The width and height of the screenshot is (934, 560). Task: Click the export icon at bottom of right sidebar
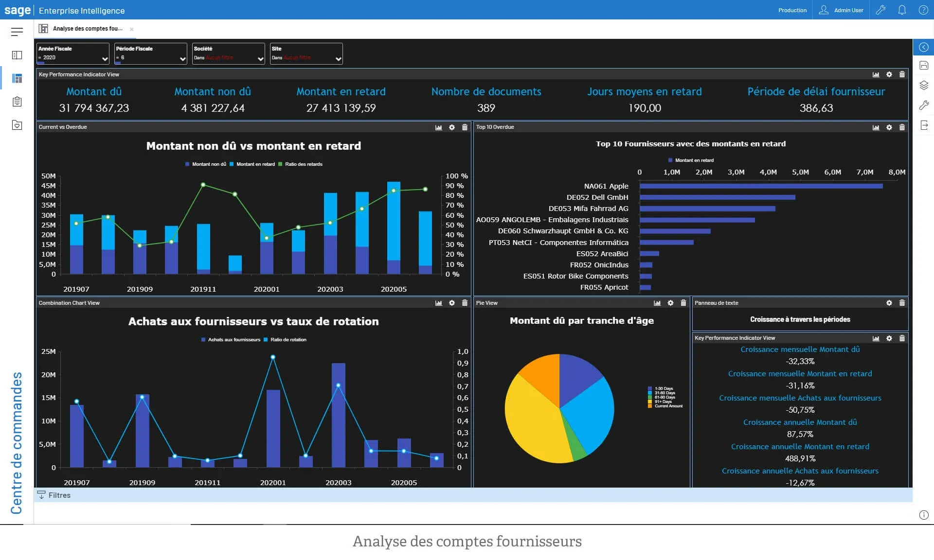pos(924,125)
